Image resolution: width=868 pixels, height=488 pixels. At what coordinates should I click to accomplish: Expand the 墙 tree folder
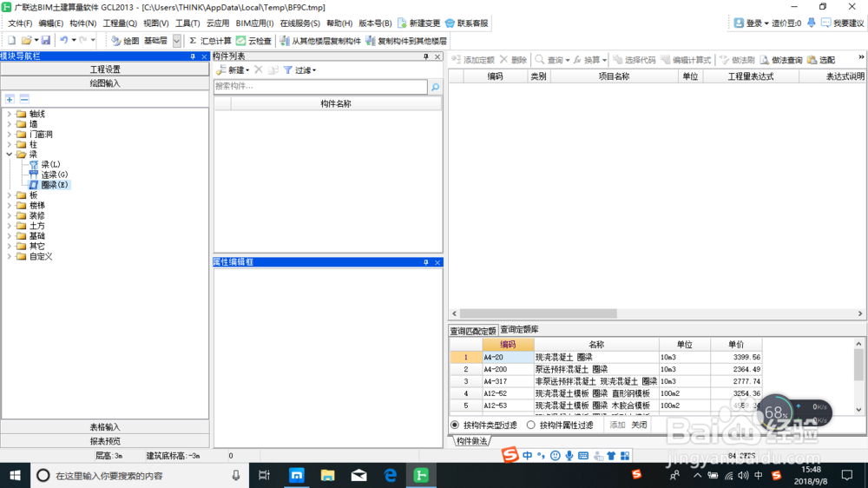(x=9, y=124)
